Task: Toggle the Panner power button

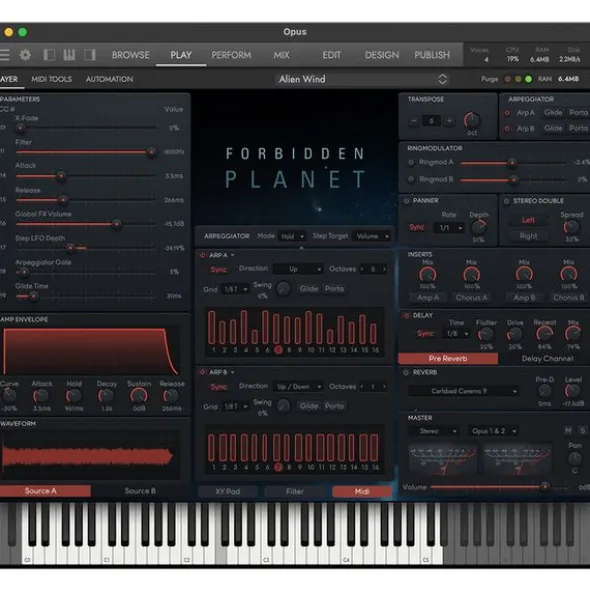Action: coord(406,201)
